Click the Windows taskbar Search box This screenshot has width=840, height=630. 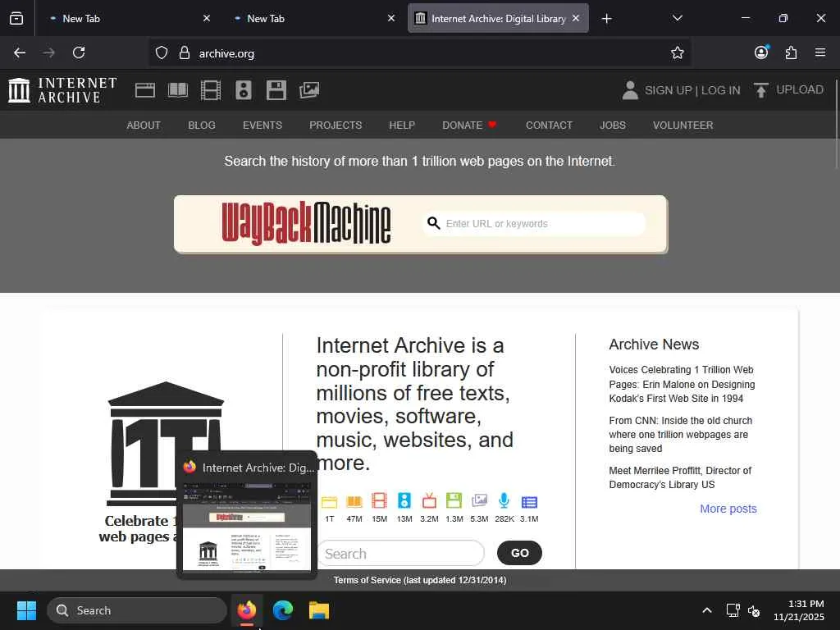click(x=137, y=610)
